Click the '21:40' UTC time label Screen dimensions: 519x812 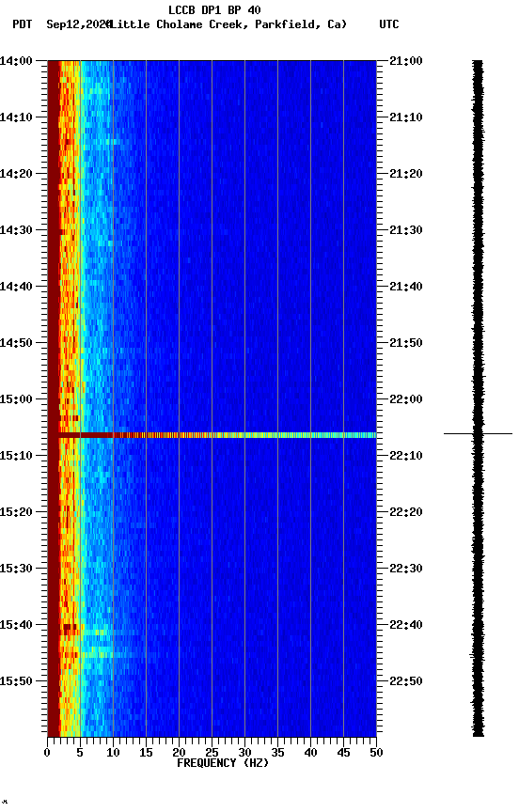406,287
